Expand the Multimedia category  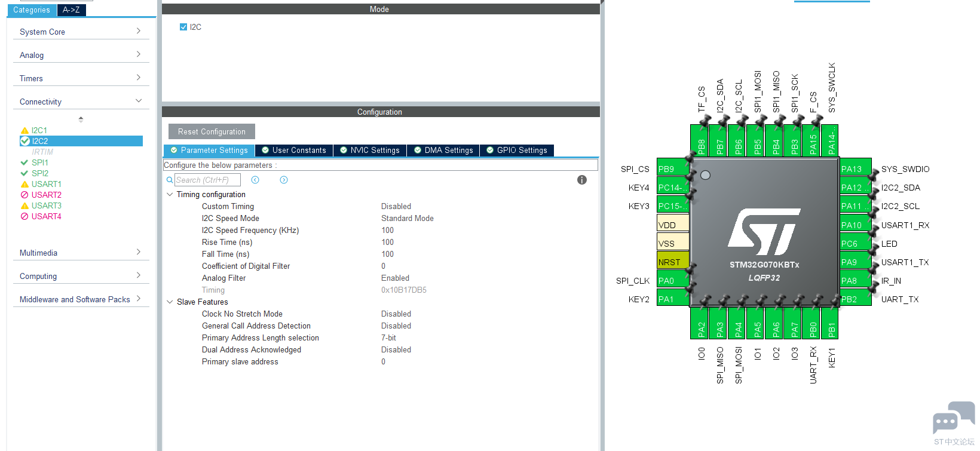(81, 253)
